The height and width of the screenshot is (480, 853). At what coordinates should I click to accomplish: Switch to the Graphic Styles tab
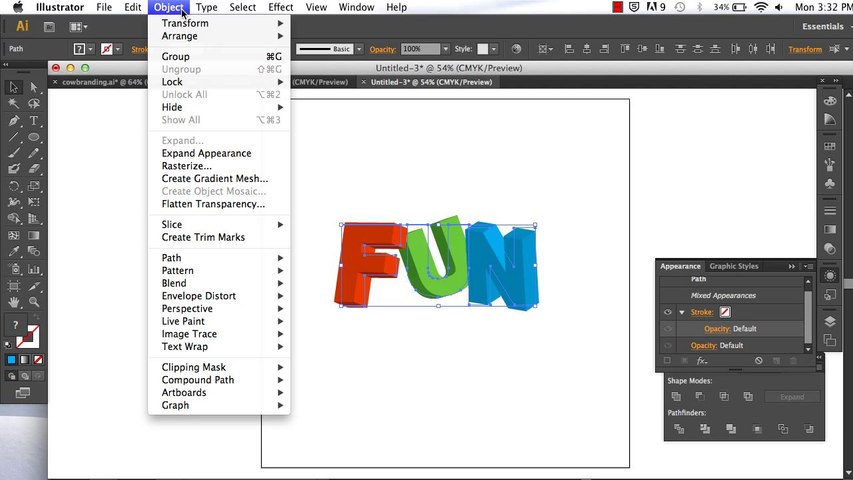click(x=734, y=266)
